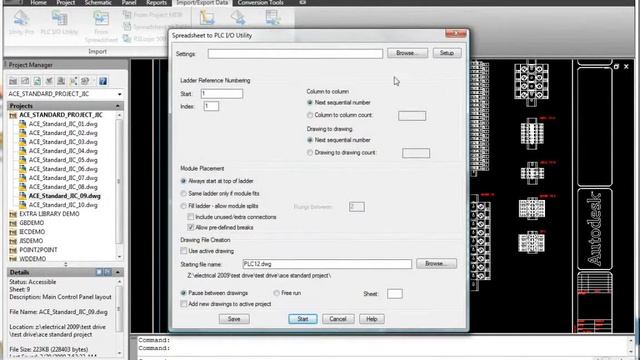Switch to the Project ribbon tab
Screen dimensions: 640x360
[65, 2]
